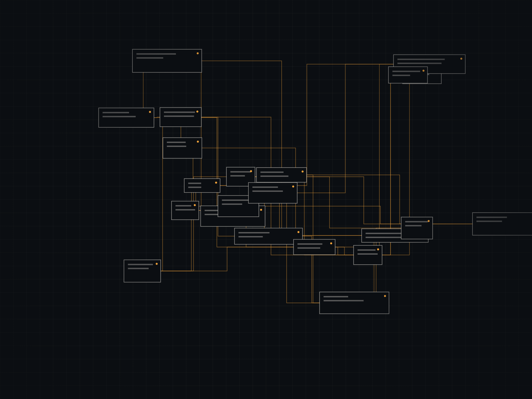Click the orange dot on node connected to right-edge node
This screenshot has height=399, width=532.
pyautogui.click(x=429, y=221)
